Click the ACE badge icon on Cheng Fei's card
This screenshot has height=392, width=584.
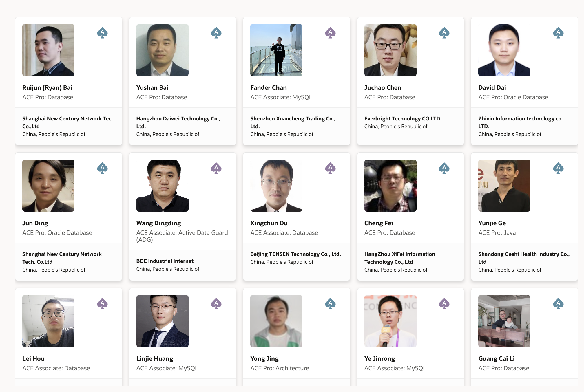(444, 168)
